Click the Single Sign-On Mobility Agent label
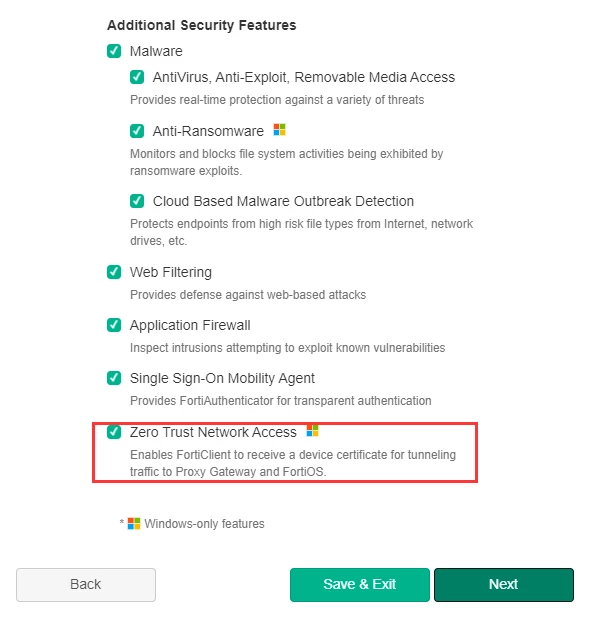 pyautogui.click(x=222, y=378)
